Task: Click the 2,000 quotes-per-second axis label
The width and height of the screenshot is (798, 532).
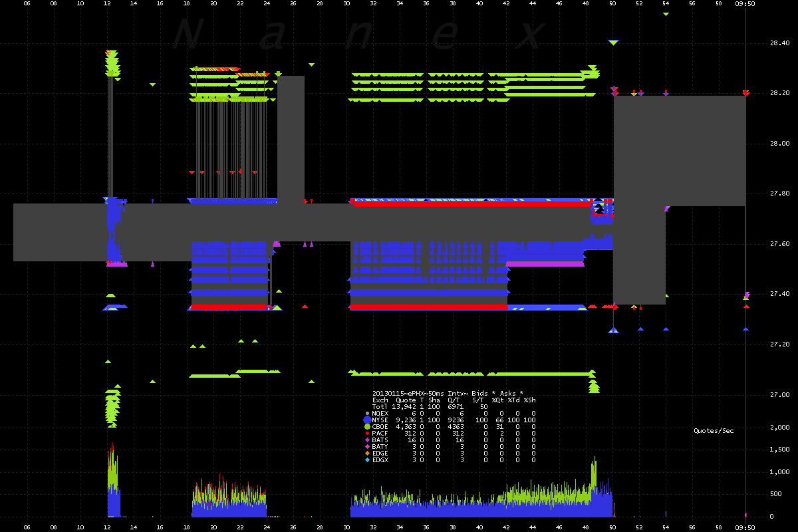Action: point(779,428)
